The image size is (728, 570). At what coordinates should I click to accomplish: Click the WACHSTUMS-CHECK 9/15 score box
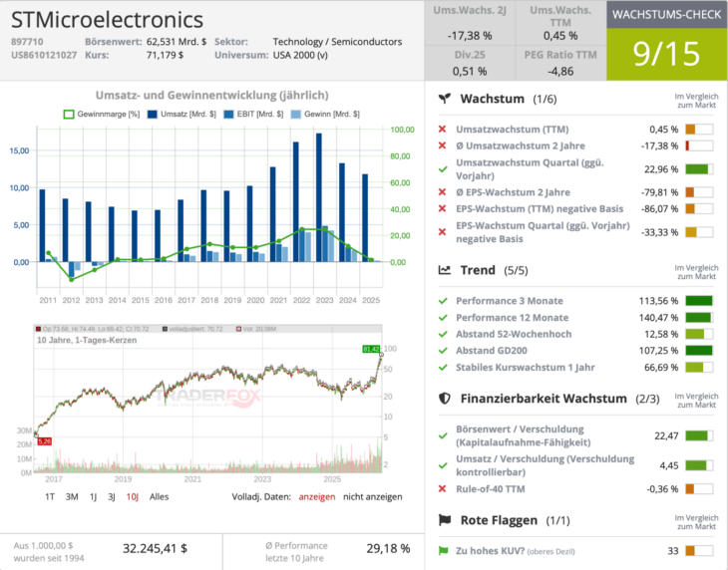666,54
